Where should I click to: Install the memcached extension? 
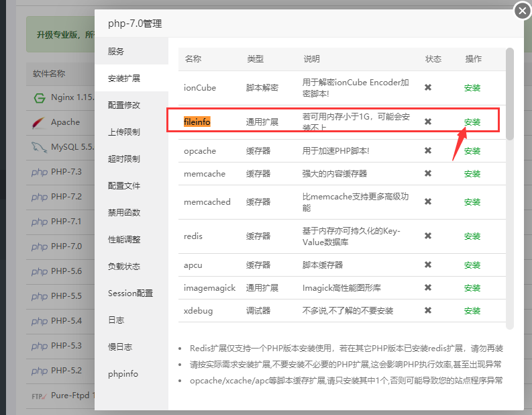(x=472, y=202)
